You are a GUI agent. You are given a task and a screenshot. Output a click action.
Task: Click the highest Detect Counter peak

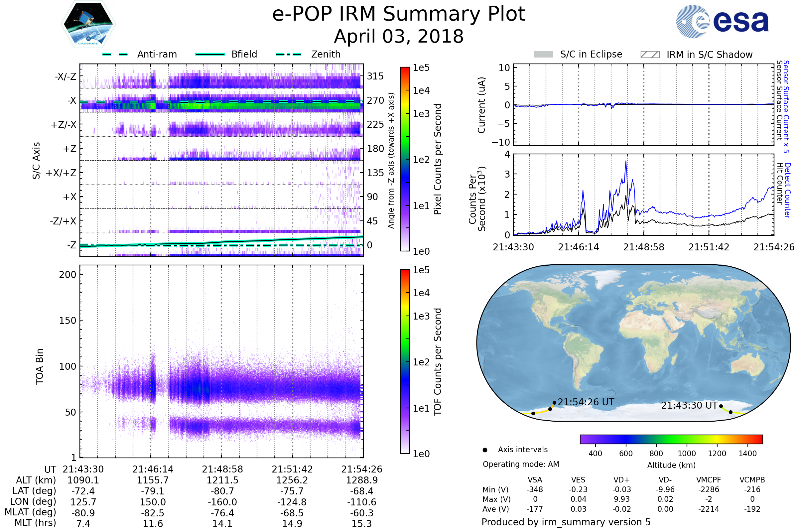pos(626,162)
